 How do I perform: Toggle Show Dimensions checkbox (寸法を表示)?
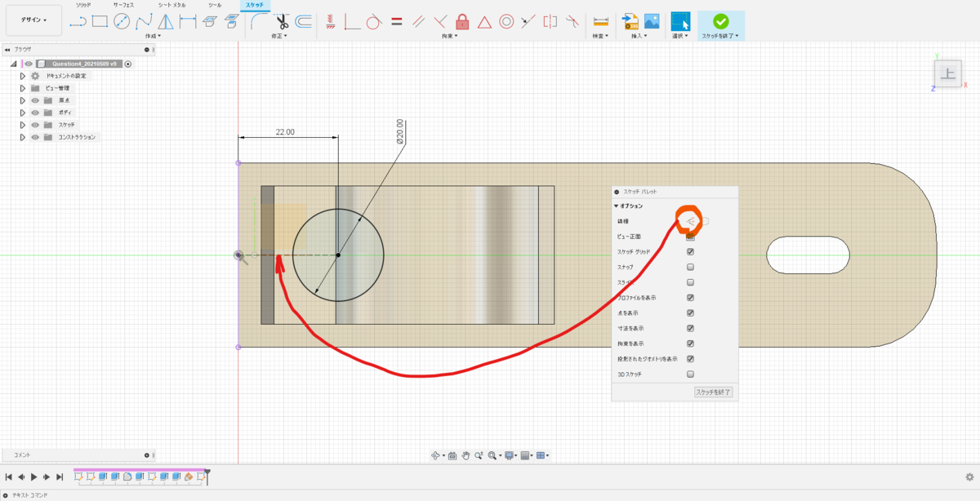[x=690, y=328]
